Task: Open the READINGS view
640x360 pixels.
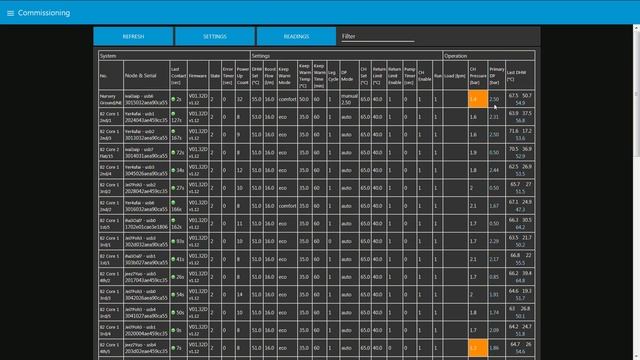Action: point(296,36)
